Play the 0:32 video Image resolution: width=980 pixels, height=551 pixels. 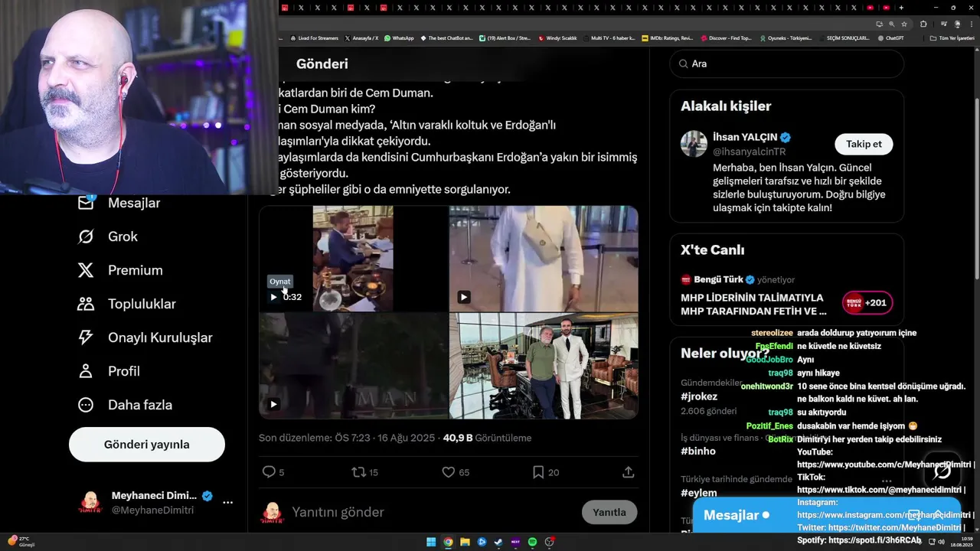pos(273,297)
